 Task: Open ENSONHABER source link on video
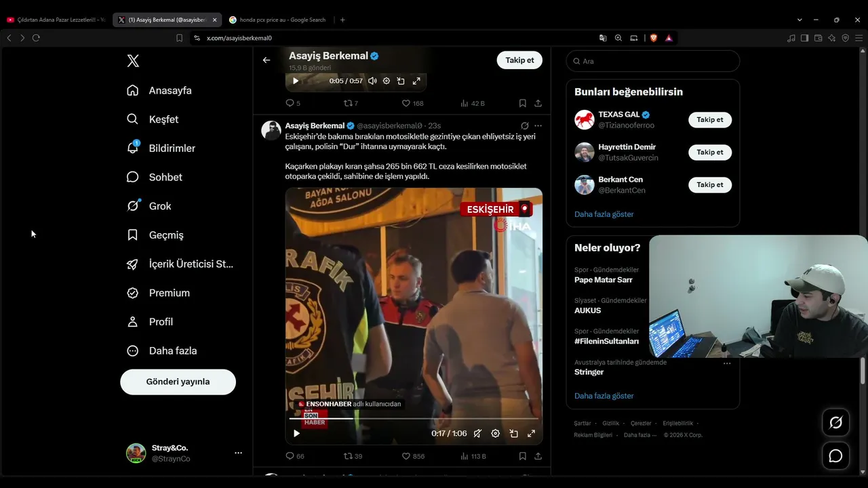click(349, 404)
